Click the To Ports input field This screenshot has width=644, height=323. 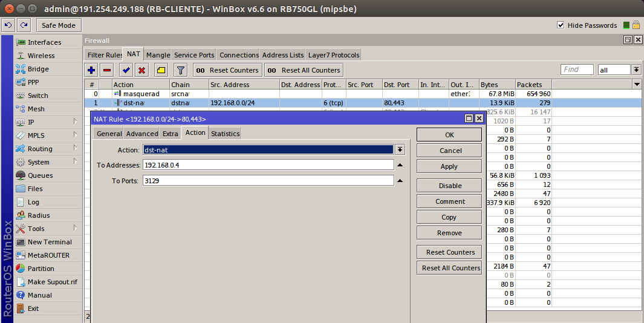click(268, 181)
